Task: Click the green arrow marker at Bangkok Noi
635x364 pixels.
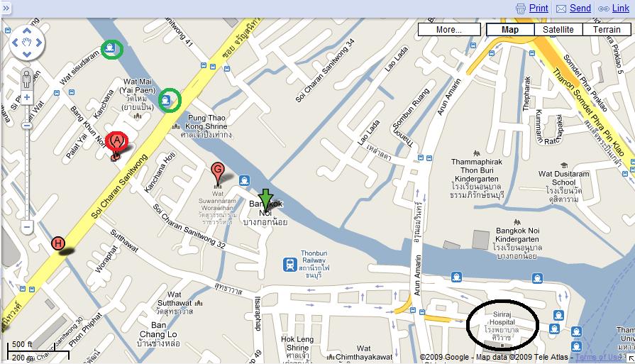Action: tap(265, 200)
